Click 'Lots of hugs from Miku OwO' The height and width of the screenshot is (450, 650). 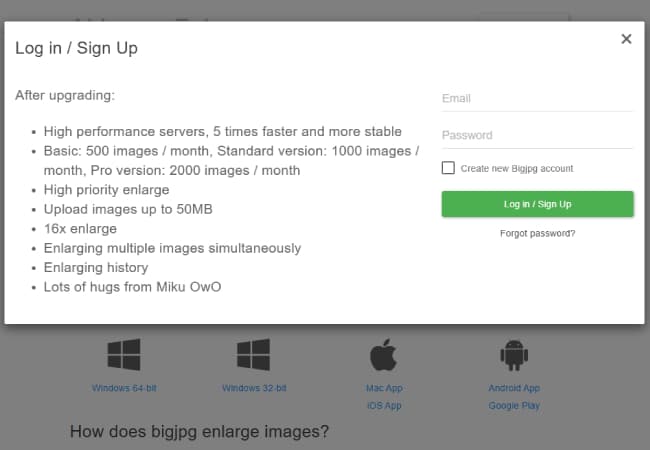pos(132,287)
